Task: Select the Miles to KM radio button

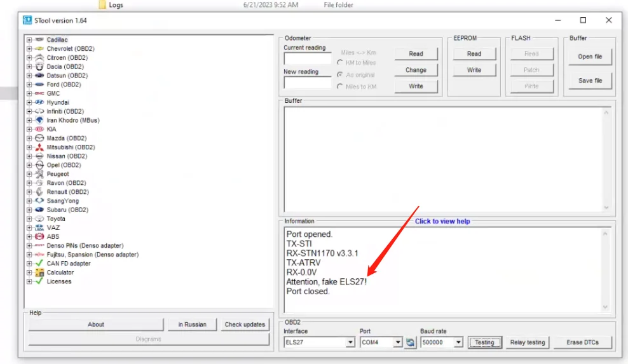Action: click(339, 86)
